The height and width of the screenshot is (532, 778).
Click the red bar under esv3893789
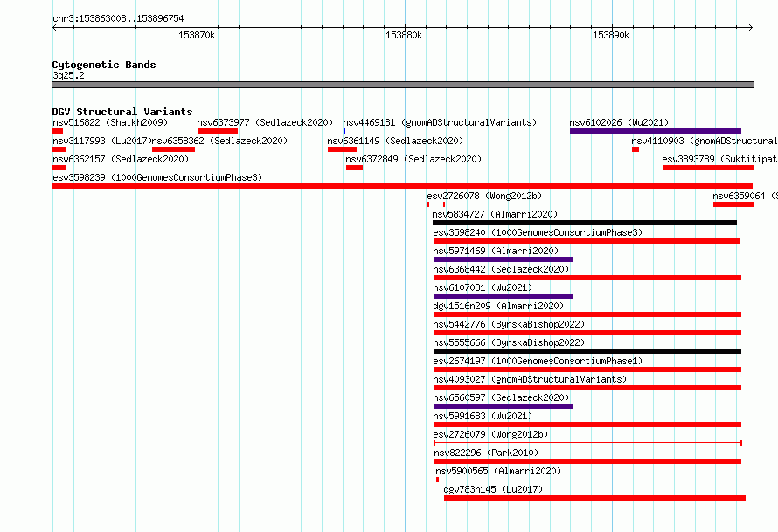(x=708, y=168)
